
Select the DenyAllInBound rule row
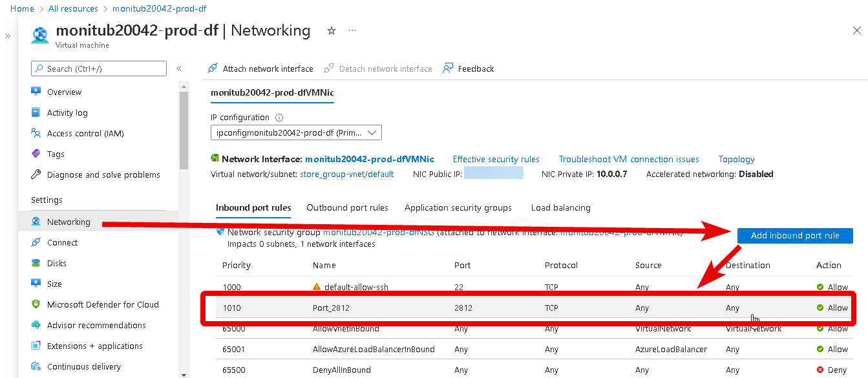tap(534, 370)
